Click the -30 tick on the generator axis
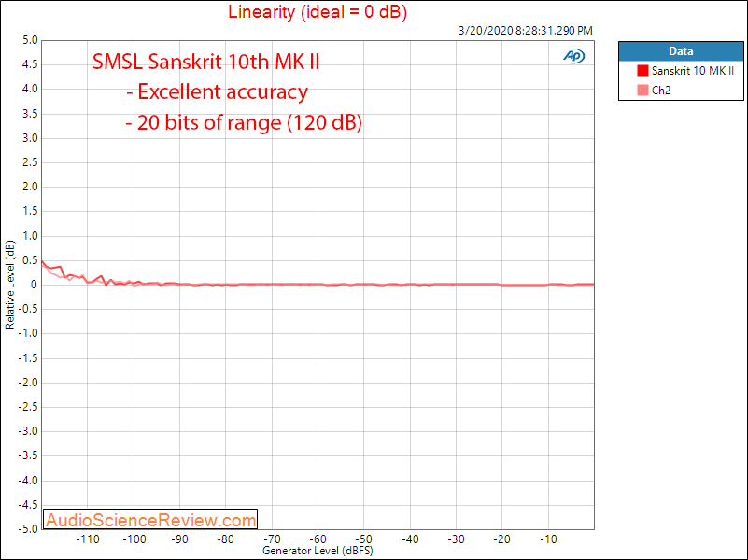This screenshot has width=748, height=560. 456,539
